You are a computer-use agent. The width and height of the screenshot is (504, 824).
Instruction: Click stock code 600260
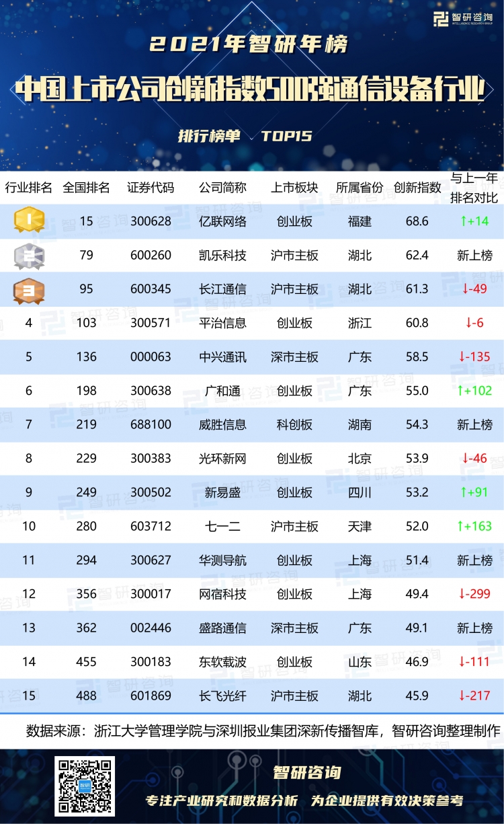pyautogui.click(x=151, y=256)
